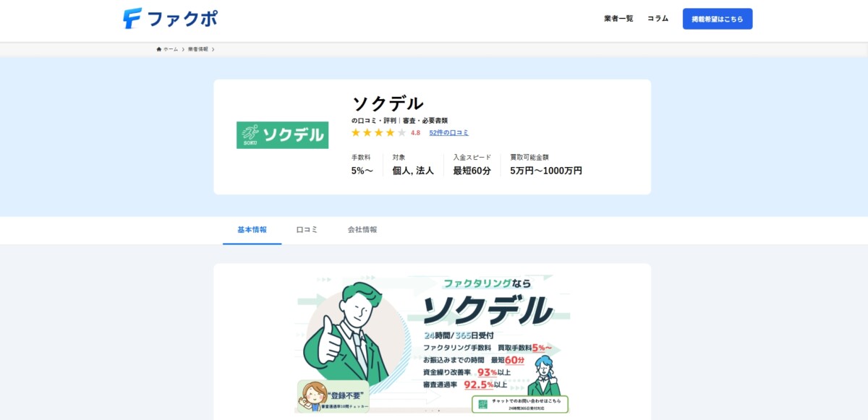Screen dimensions: 868x420
Task: Click the ファクポ logo in the header
Action: click(170, 19)
